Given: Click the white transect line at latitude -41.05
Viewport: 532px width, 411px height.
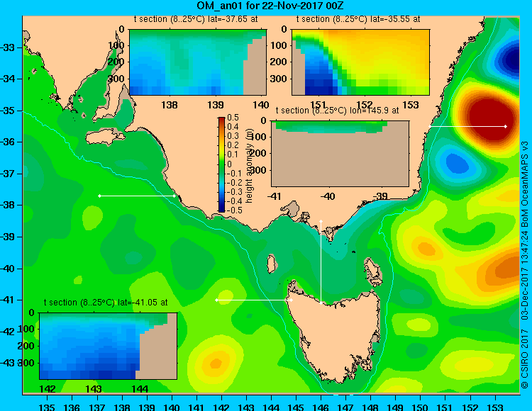Looking at the screenshot, I should click(x=254, y=300).
